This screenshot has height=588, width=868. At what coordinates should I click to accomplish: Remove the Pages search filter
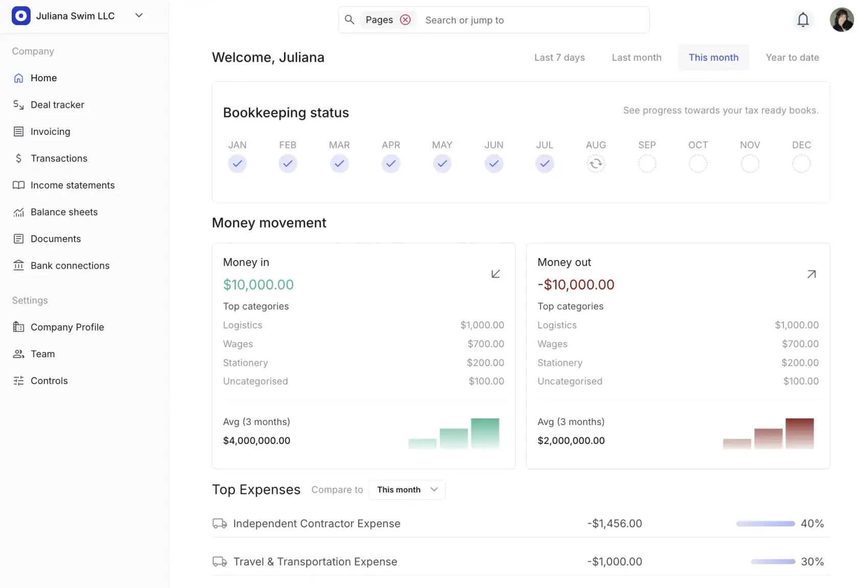(405, 20)
